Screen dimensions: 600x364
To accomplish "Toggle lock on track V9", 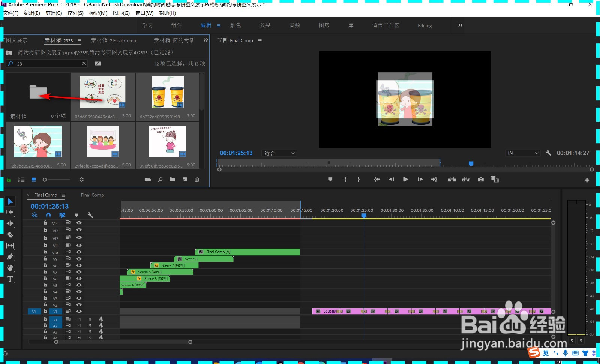I will point(45,258).
